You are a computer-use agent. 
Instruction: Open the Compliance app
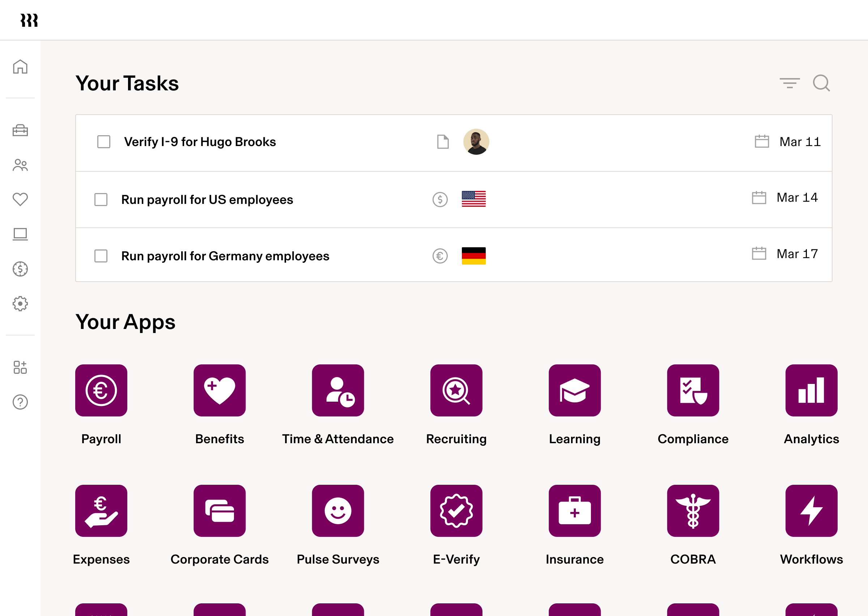[x=693, y=390]
